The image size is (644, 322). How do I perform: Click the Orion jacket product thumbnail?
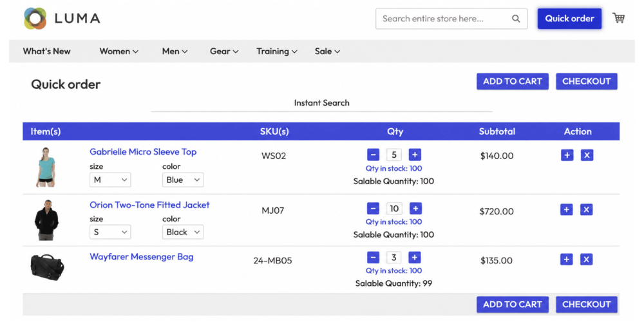coord(46,220)
